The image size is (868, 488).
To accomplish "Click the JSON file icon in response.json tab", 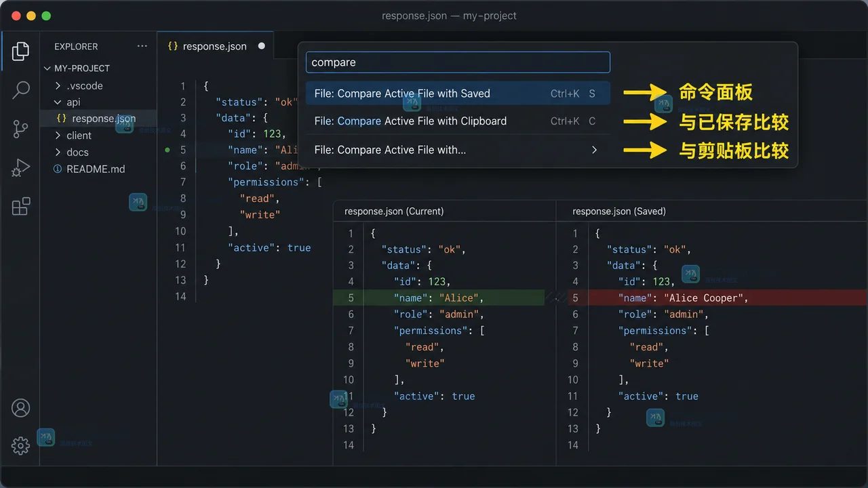I will (173, 47).
